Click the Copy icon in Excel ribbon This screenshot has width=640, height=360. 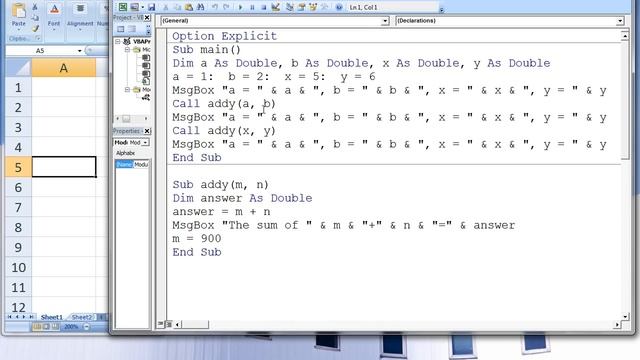coord(35,18)
